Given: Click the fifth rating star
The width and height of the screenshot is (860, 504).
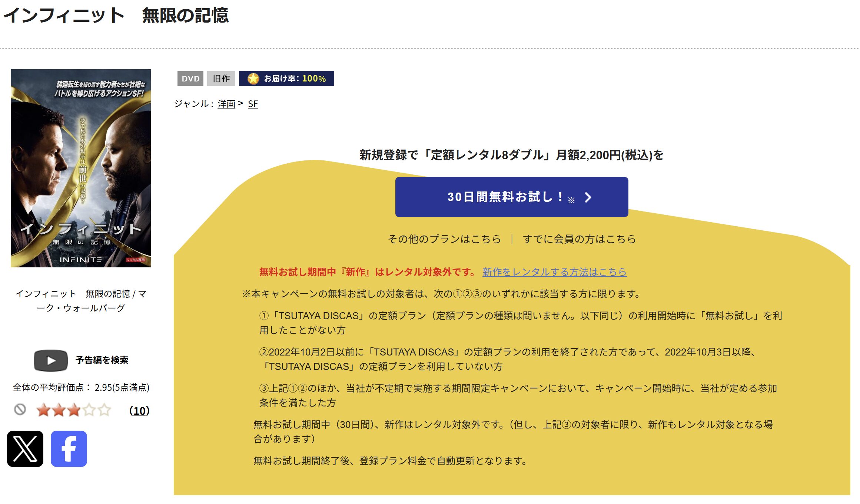Looking at the screenshot, I should coord(104,410).
